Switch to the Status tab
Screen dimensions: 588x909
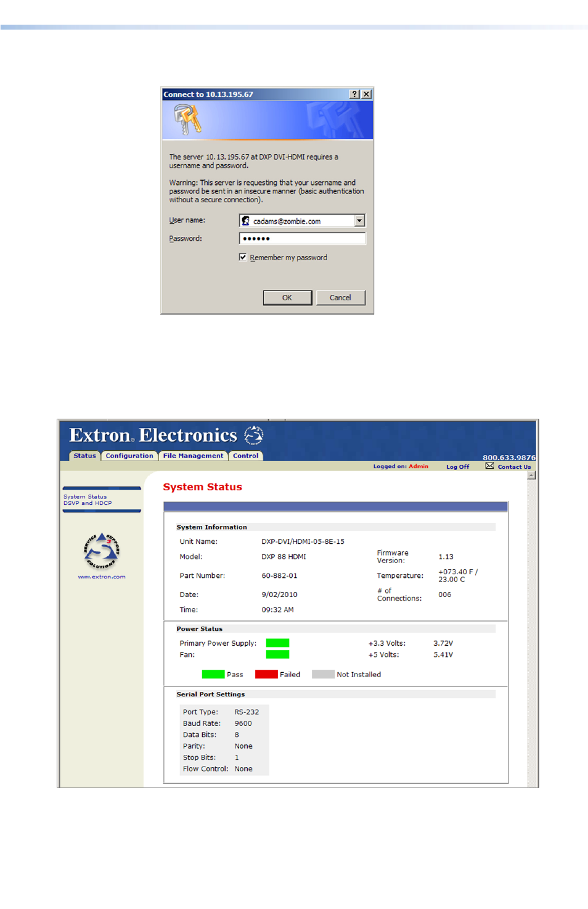(84, 456)
